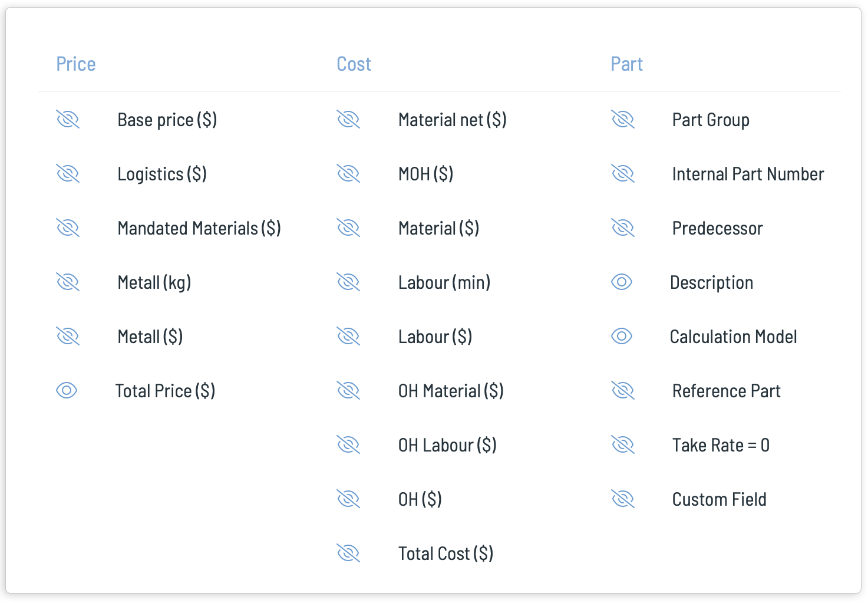Click the Cost section header
868x603 pixels.
click(x=354, y=64)
